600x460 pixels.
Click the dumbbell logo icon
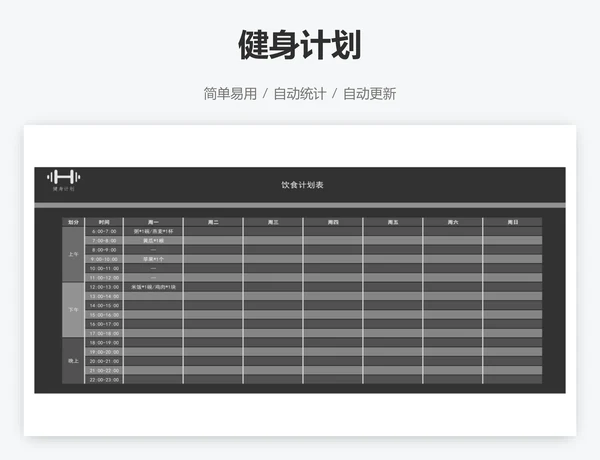click(x=64, y=177)
